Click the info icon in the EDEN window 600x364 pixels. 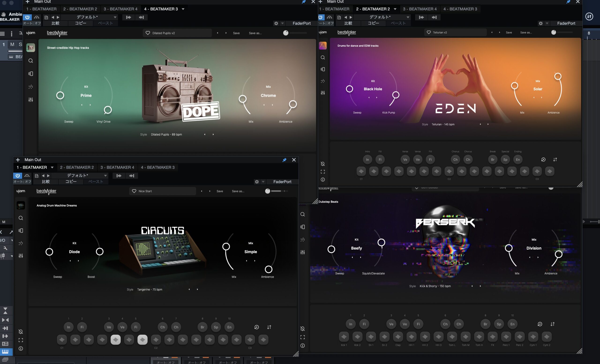pyautogui.click(x=323, y=180)
